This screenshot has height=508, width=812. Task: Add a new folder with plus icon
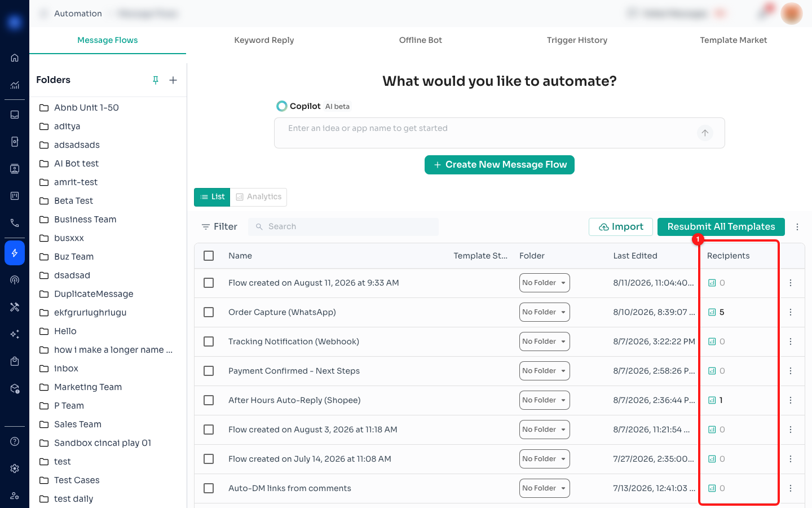pos(173,80)
